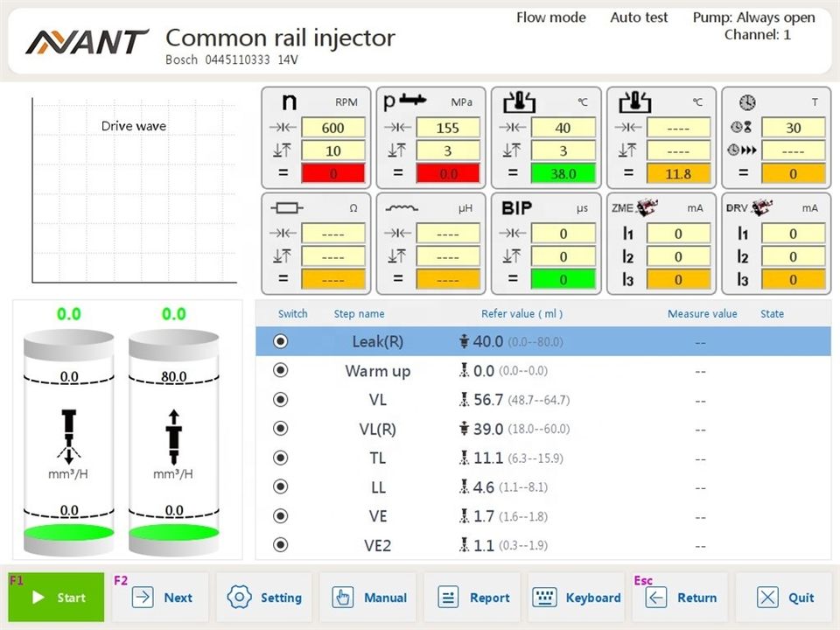Click the red actual RPM readout

332,173
